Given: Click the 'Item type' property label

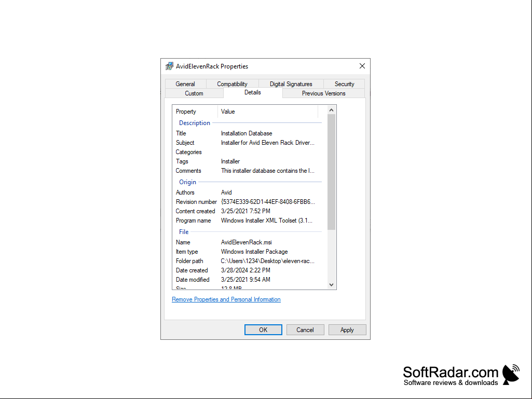Looking at the screenshot, I should pyautogui.click(x=187, y=252).
